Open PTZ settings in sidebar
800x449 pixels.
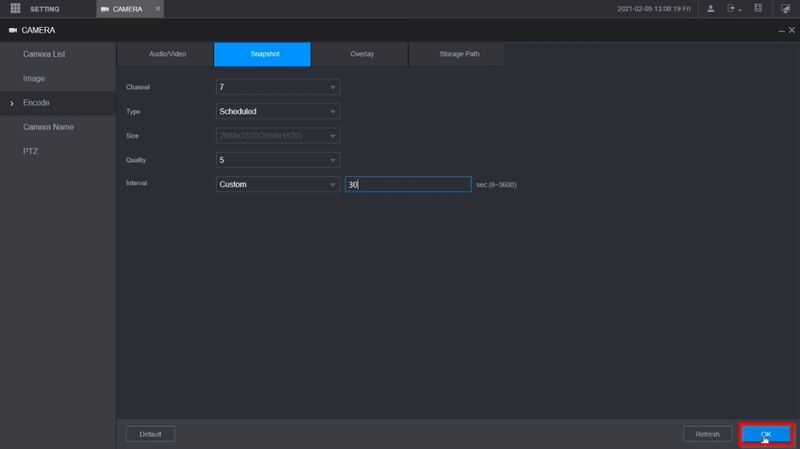[x=58, y=152]
